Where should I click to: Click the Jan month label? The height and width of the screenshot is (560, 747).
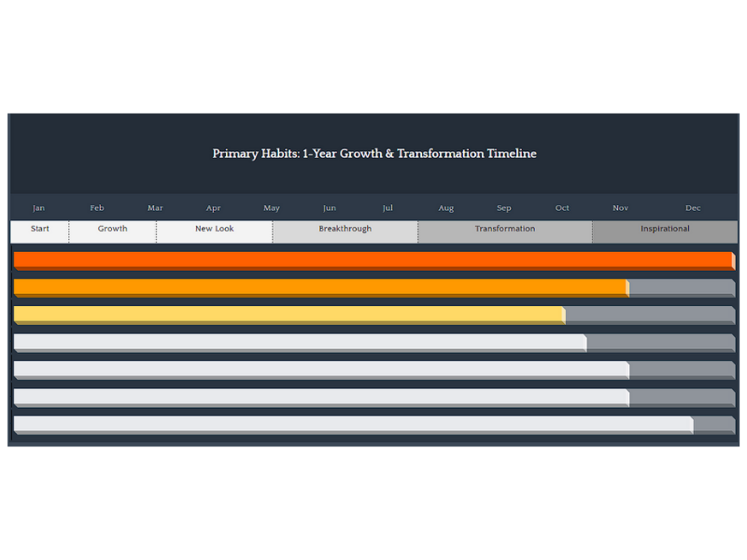pos(38,208)
